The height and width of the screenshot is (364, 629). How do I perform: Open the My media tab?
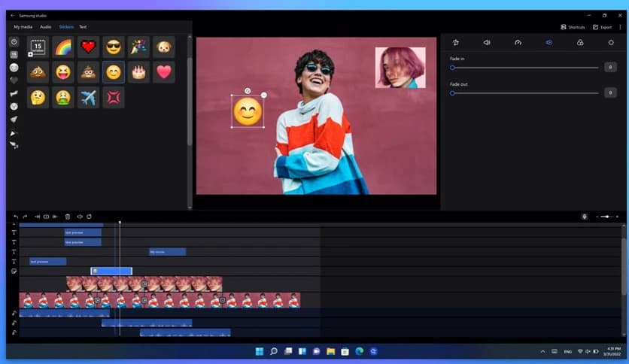[x=23, y=27]
